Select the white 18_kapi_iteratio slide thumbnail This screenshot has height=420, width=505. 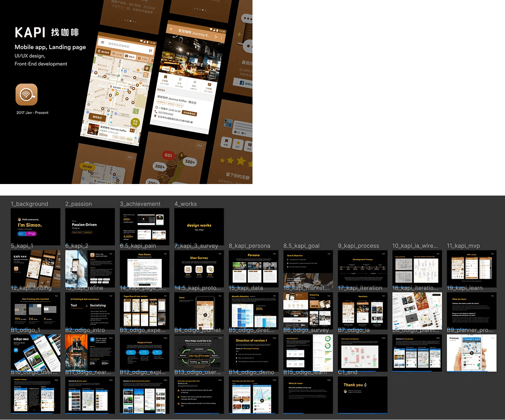click(417, 311)
